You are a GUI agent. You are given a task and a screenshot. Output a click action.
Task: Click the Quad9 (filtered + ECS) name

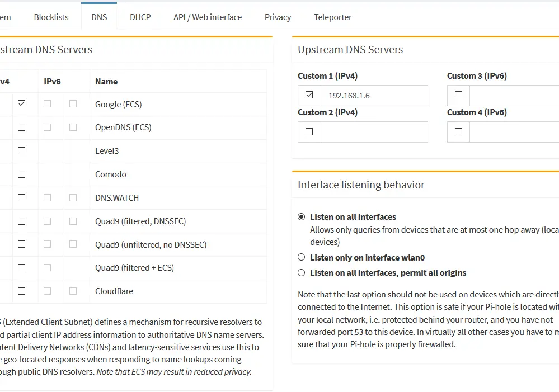[134, 268]
